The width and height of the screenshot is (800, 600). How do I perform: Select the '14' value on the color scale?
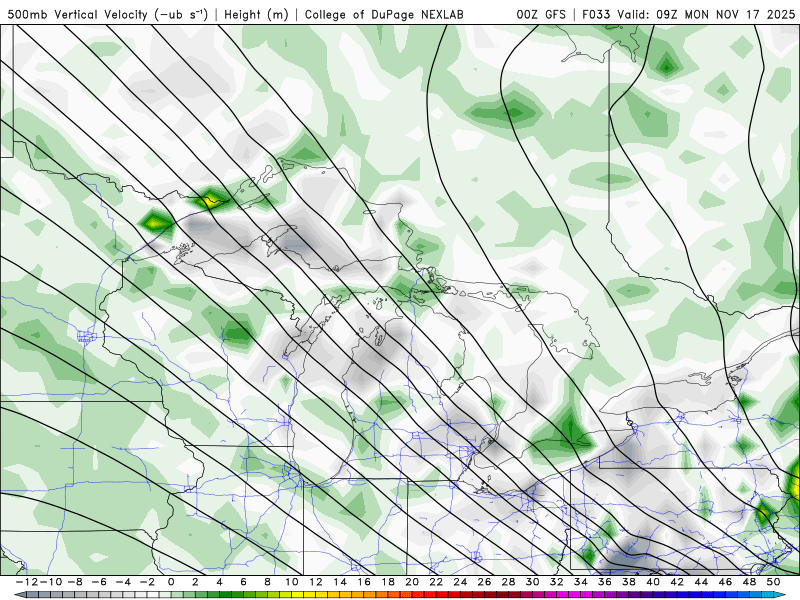pos(340,582)
